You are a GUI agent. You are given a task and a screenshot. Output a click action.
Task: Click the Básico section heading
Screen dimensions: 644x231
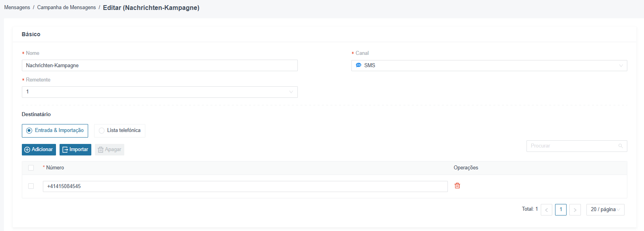(x=31, y=34)
